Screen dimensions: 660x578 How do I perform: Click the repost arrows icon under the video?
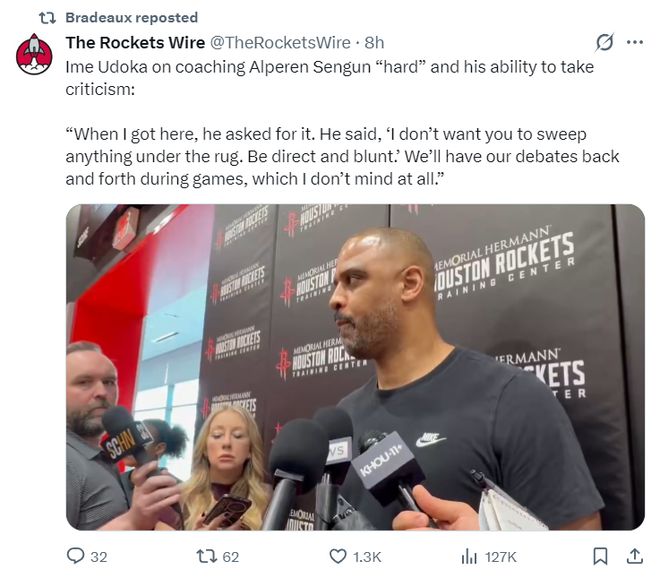205,556
